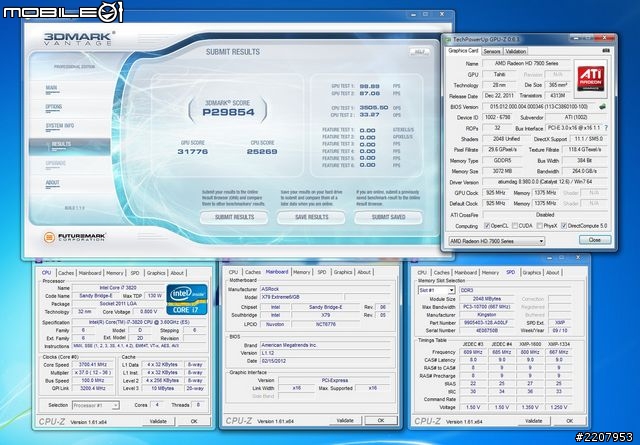
Task: Click Validate in the CPU-Z processor window
Action: tap(158, 421)
